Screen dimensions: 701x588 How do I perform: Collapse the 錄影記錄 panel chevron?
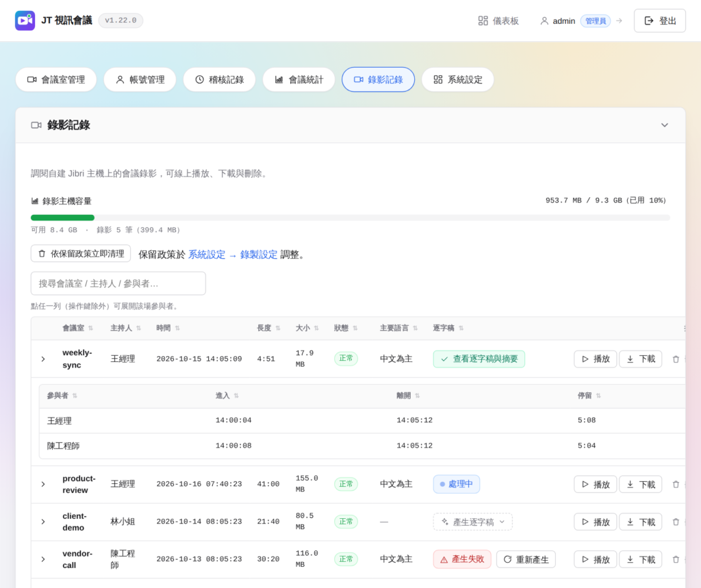coord(665,125)
